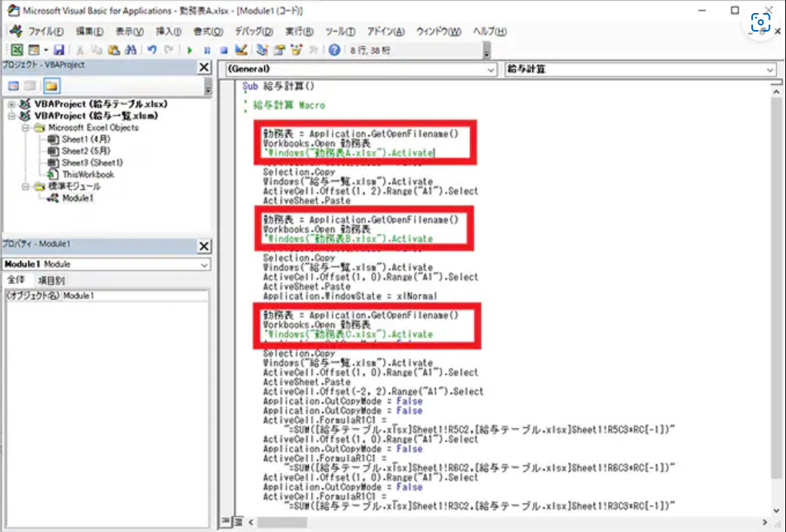Click the Cut scissors icon
This screenshot has height=532, width=786.
pos(79,49)
